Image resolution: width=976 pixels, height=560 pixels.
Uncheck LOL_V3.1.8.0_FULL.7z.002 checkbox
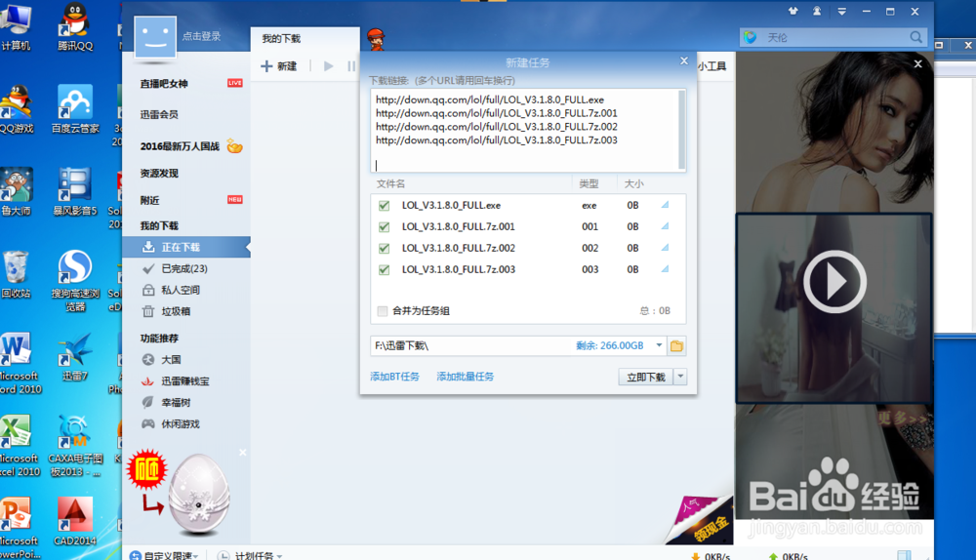[x=384, y=248]
